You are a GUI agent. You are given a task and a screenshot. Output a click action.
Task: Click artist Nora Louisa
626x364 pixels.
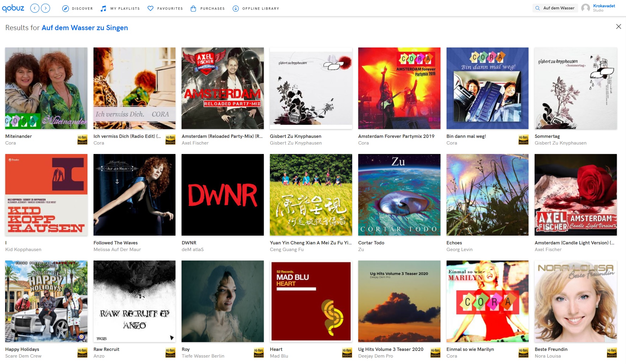click(547, 356)
